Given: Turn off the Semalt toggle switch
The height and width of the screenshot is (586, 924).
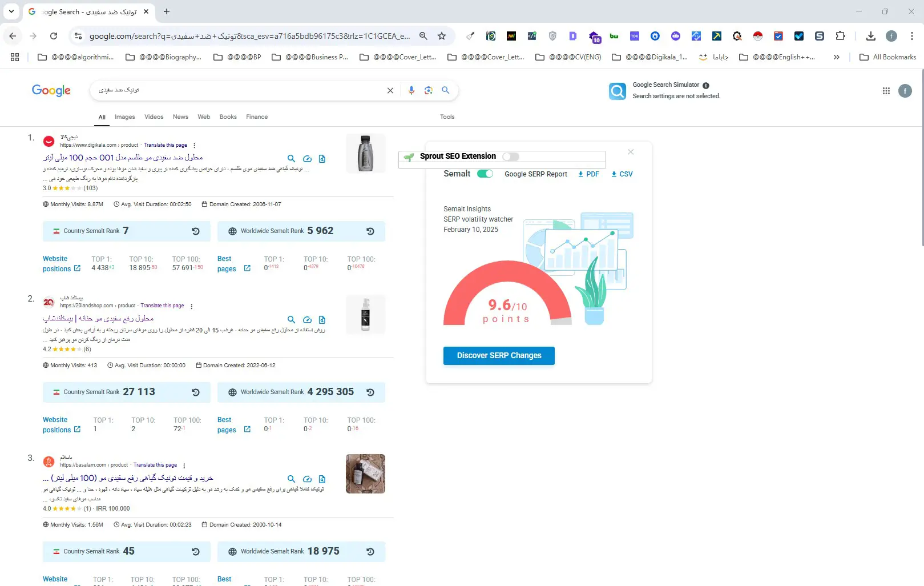Looking at the screenshot, I should pos(485,174).
